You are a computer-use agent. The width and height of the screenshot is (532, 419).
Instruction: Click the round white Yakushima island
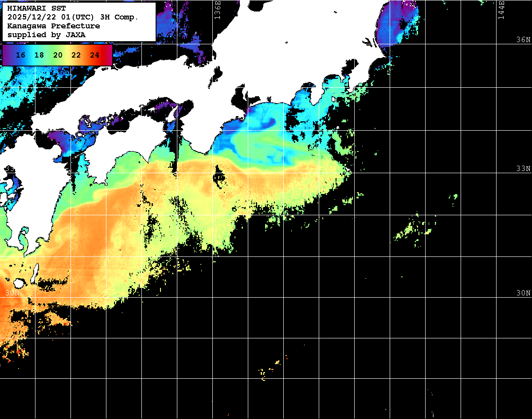pyautogui.click(x=19, y=283)
